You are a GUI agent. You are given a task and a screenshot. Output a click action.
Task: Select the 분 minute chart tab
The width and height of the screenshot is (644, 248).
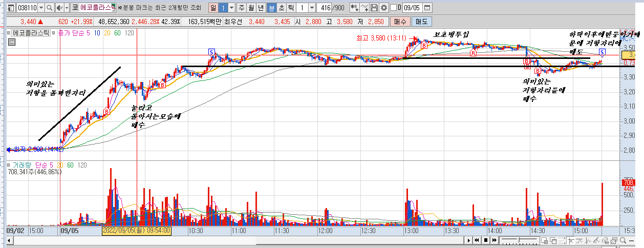pos(272,8)
